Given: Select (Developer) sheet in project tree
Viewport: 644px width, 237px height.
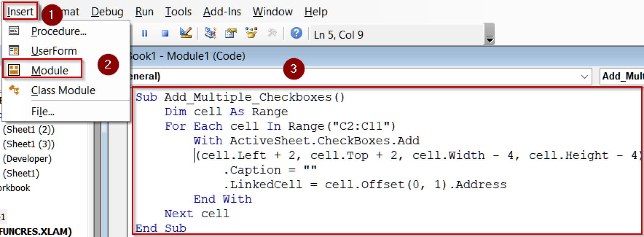Looking at the screenshot, I should point(27,159).
